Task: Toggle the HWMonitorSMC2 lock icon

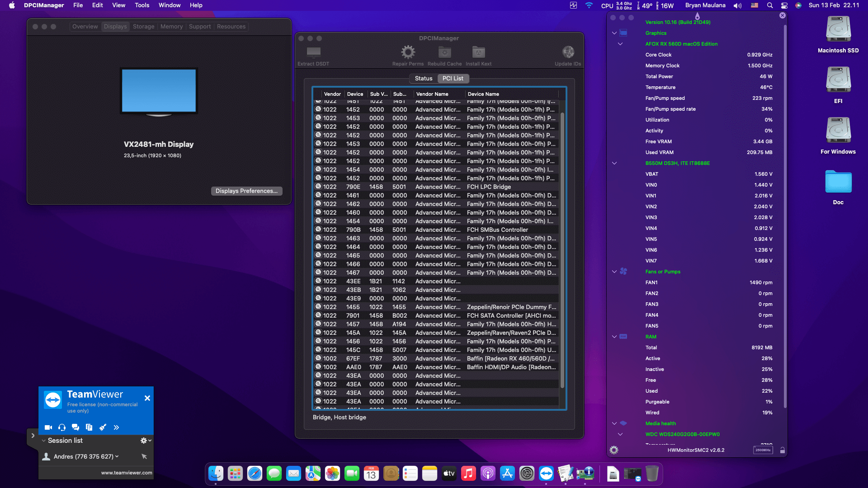Action: tap(782, 450)
